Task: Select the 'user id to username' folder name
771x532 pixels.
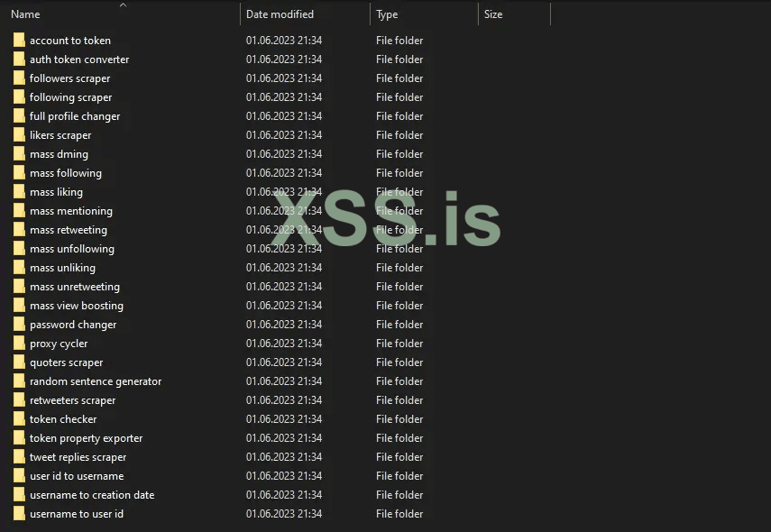Action: [x=77, y=475]
